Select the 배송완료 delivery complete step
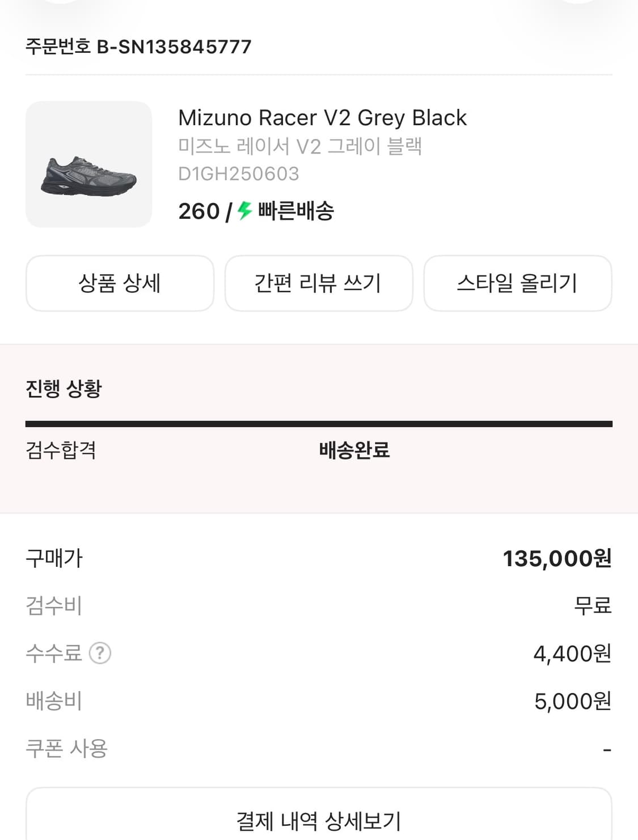 point(354,450)
